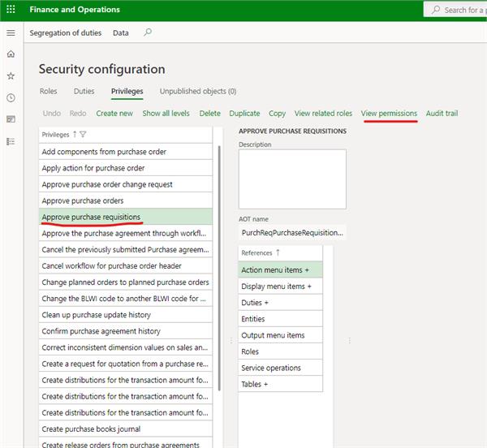Viewport: 487px width, 448px height.
Task: Select 'Change the BLWI code to another BLWI code'
Action: (126, 299)
